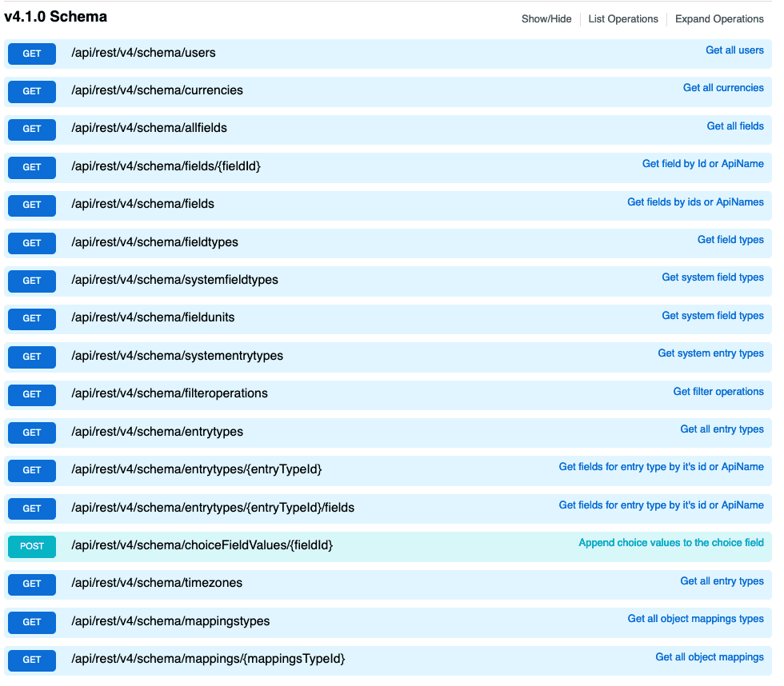This screenshot has width=784, height=686.
Task: Click 'Get all entry types' on the timezones row
Action: click(722, 580)
